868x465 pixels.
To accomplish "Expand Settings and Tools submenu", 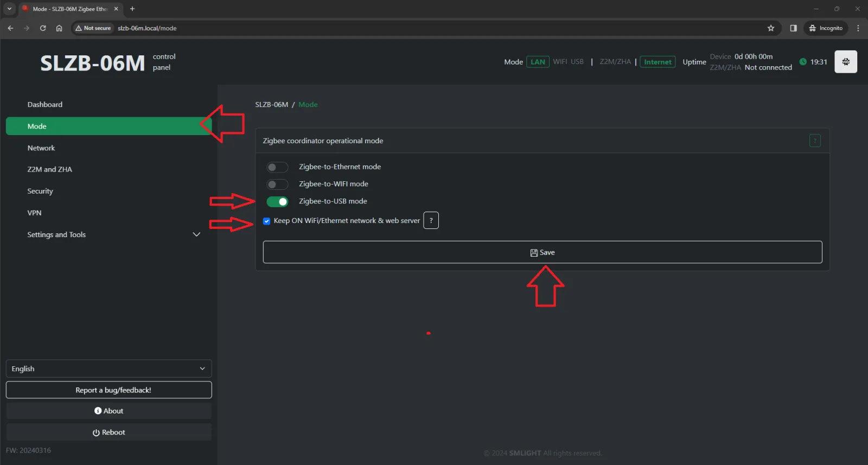I will point(196,234).
